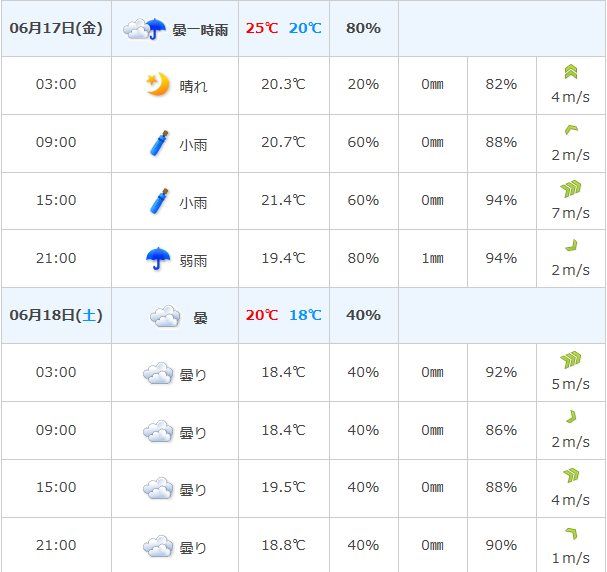Click the moon icon at 03:00 on June 17
The image size is (607, 572).
[x=158, y=84]
